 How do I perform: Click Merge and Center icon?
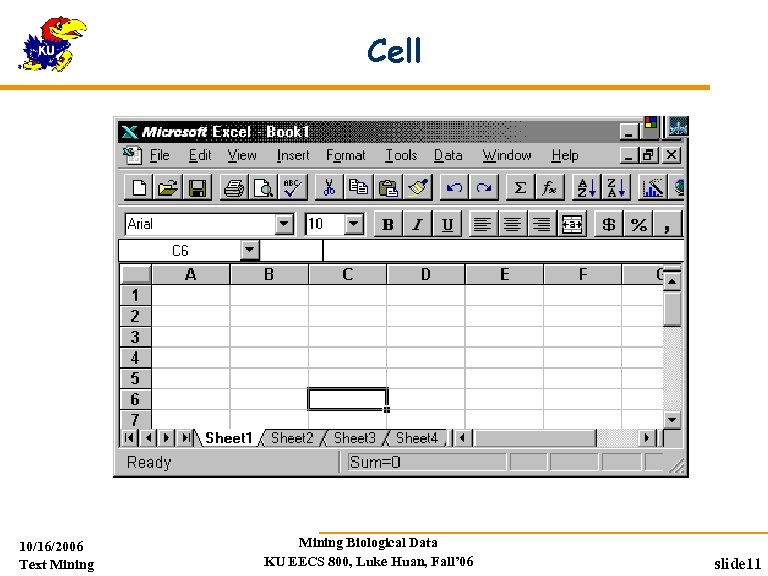(572, 224)
